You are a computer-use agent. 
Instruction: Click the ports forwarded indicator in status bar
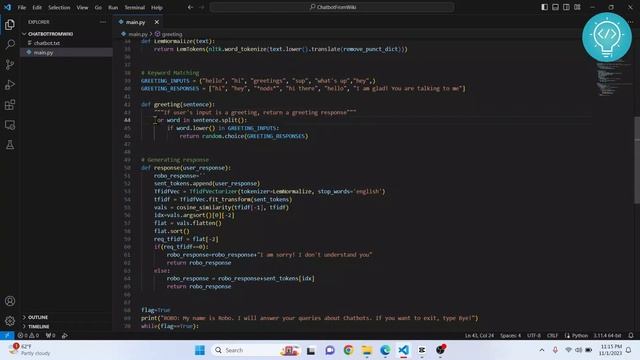[50, 336]
